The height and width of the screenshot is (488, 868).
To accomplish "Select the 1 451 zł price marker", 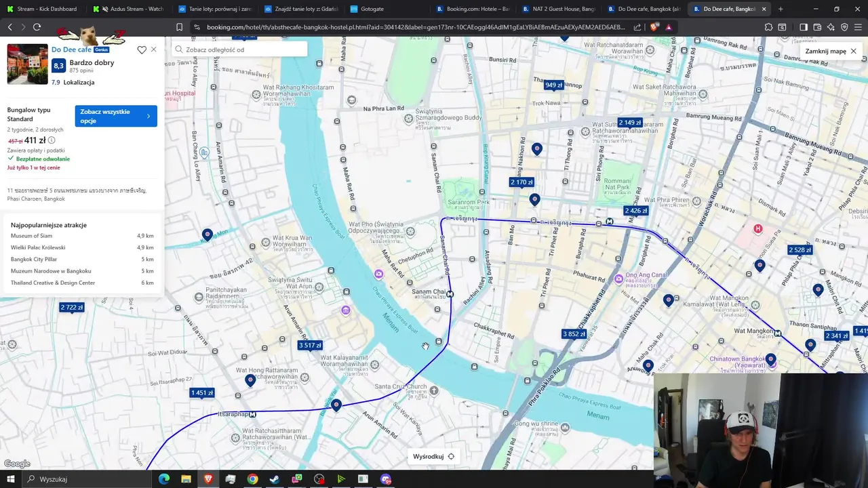I will (x=202, y=393).
